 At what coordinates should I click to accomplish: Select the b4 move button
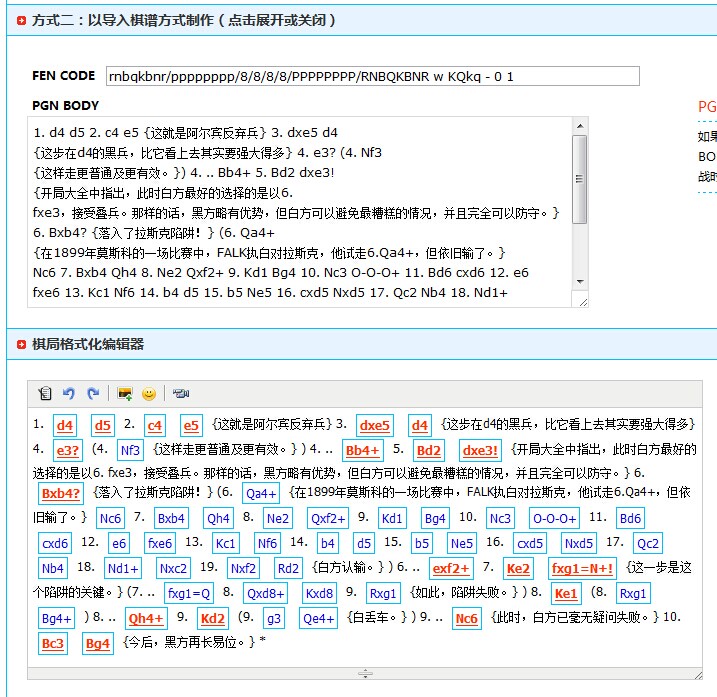(328, 543)
